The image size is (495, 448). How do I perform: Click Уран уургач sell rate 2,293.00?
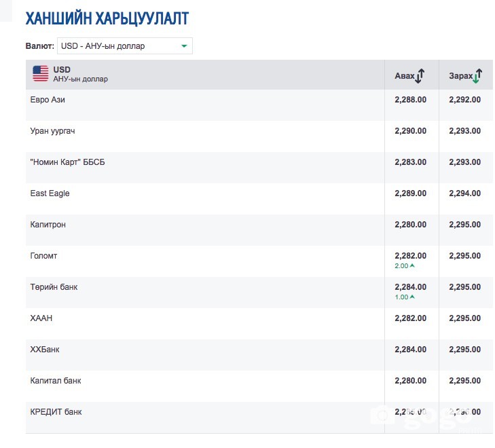coord(465,131)
